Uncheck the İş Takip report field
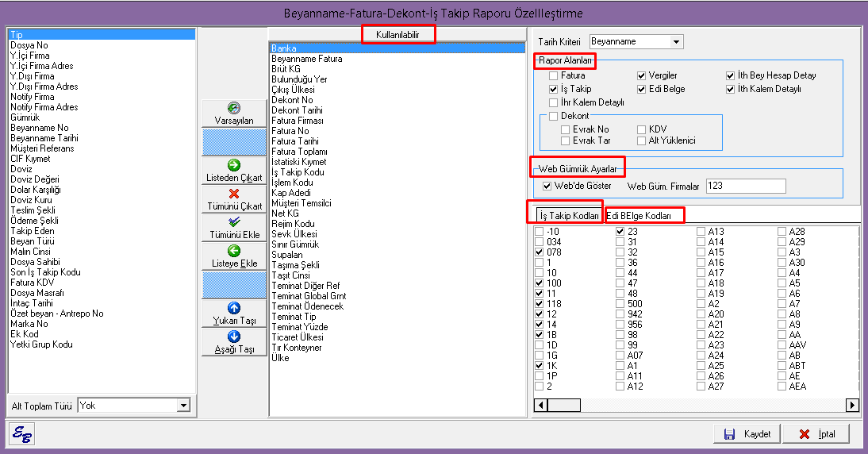Viewport: 868px width, 454px height. (x=554, y=89)
